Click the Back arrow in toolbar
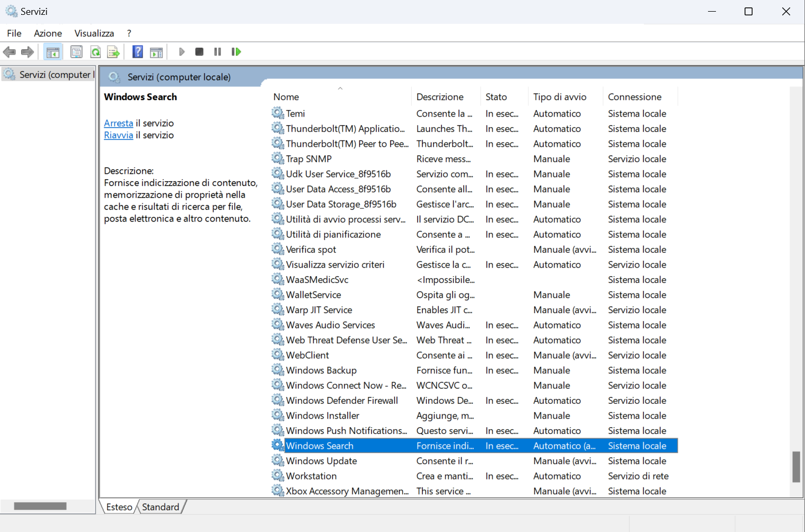This screenshot has width=805, height=532. [10, 52]
